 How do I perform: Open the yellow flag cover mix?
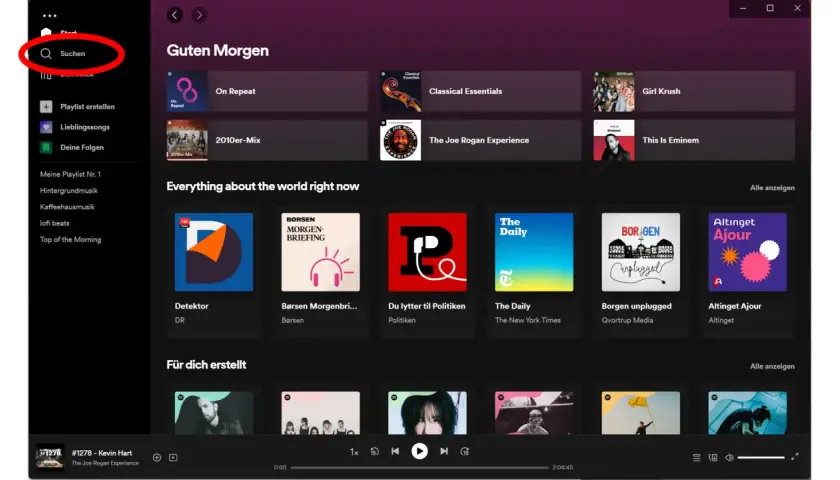pos(641,412)
